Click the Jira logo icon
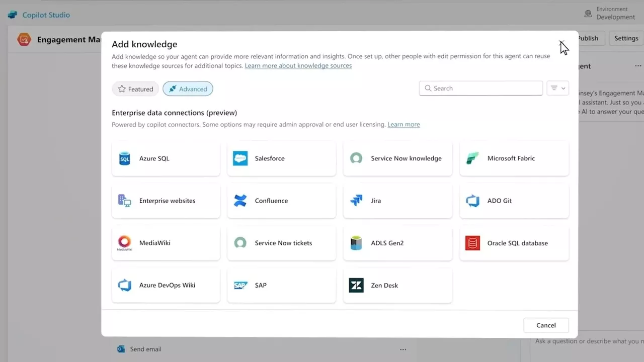 pyautogui.click(x=356, y=201)
